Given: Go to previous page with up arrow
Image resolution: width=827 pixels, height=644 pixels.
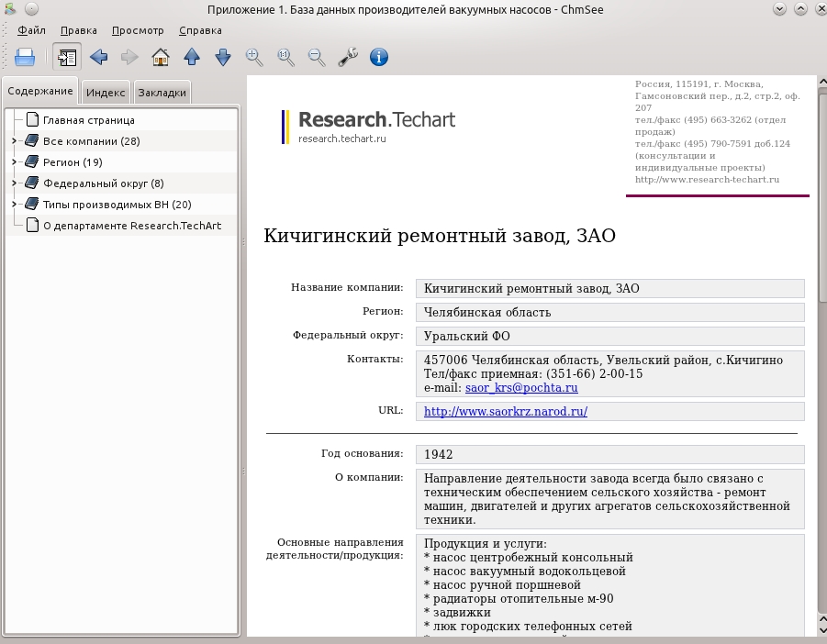Looking at the screenshot, I should 192,57.
